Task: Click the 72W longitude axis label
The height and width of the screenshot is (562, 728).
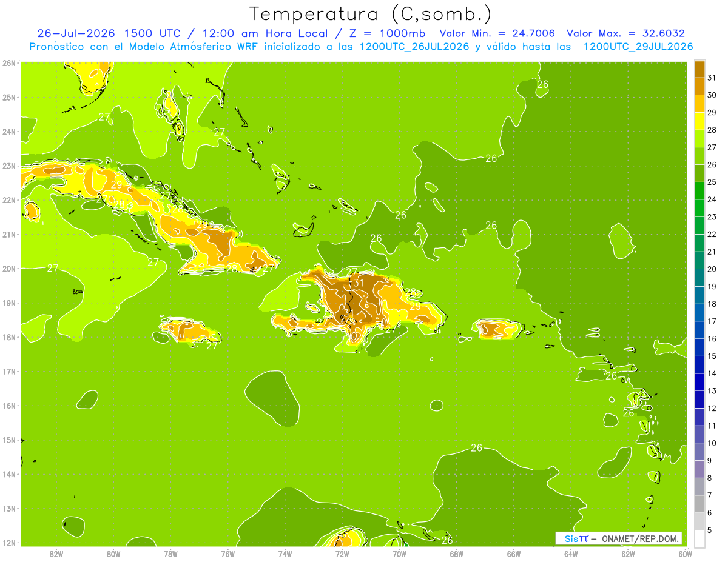Action: click(x=342, y=554)
